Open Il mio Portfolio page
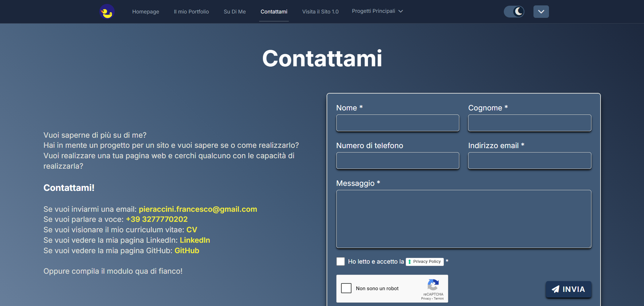This screenshot has width=644, height=306. click(x=191, y=11)
